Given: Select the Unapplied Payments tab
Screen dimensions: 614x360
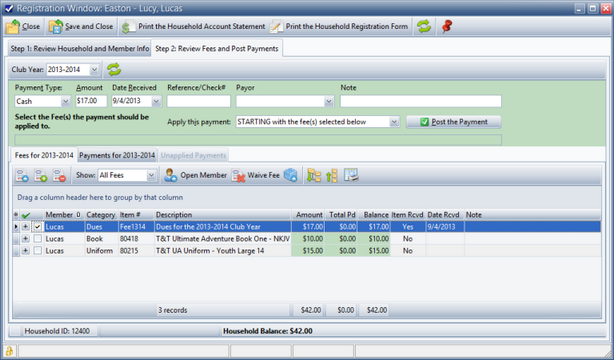Looking at the screenshot, I should (x=193, y=156).
